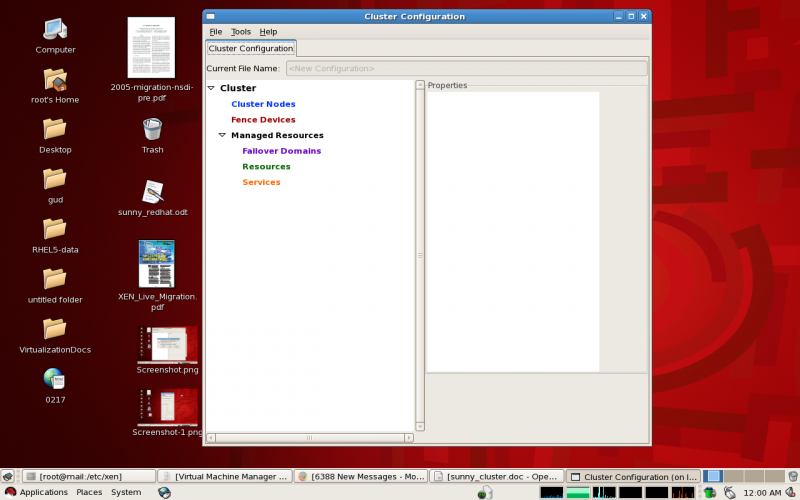Collapse the Cluster tree node

click(x=211, y=88)
